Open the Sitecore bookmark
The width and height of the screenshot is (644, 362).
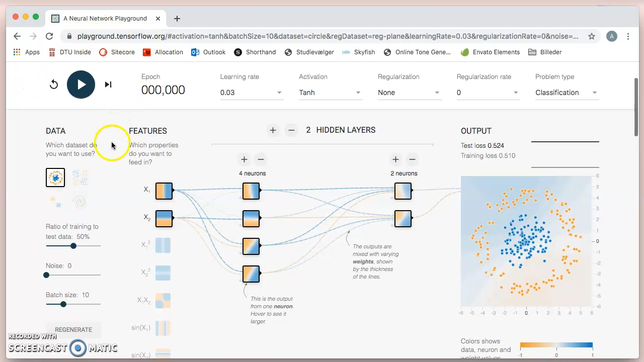[x=117, y=52]
